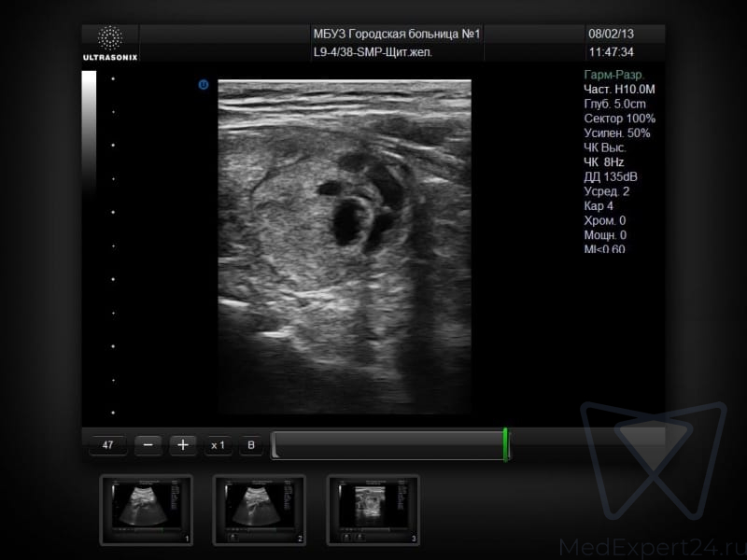Click the Глуб. 5.0cm depth parameter
The height and width of the screenshot is (560, 747).
614,105
